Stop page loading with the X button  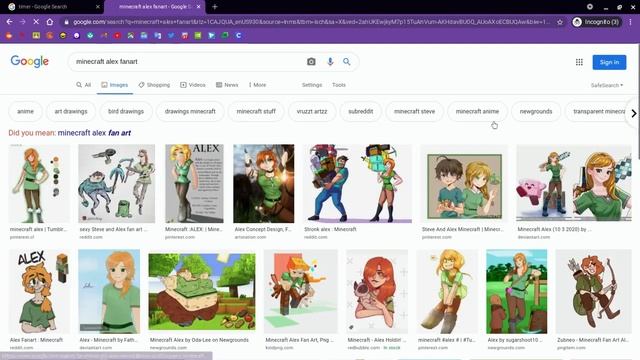pos(36,22)
